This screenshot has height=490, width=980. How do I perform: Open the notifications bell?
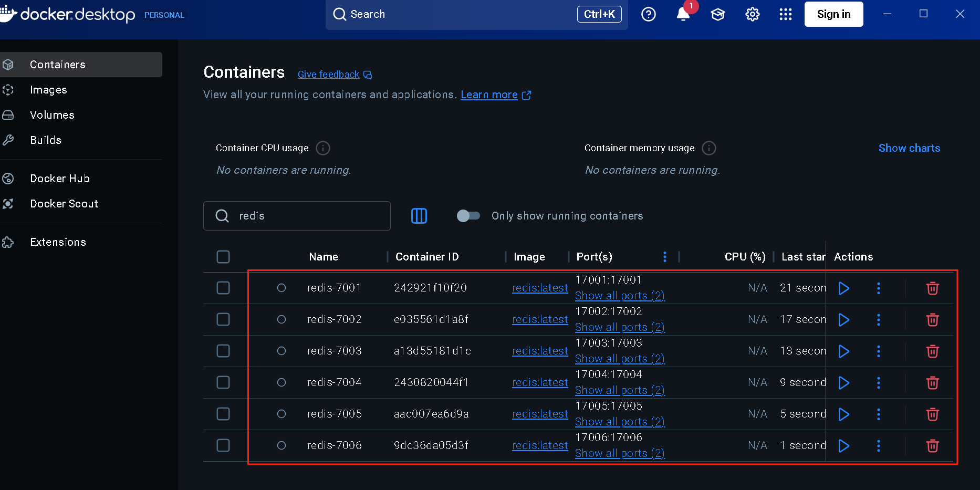pyautogui.click(x=683, y=14)
